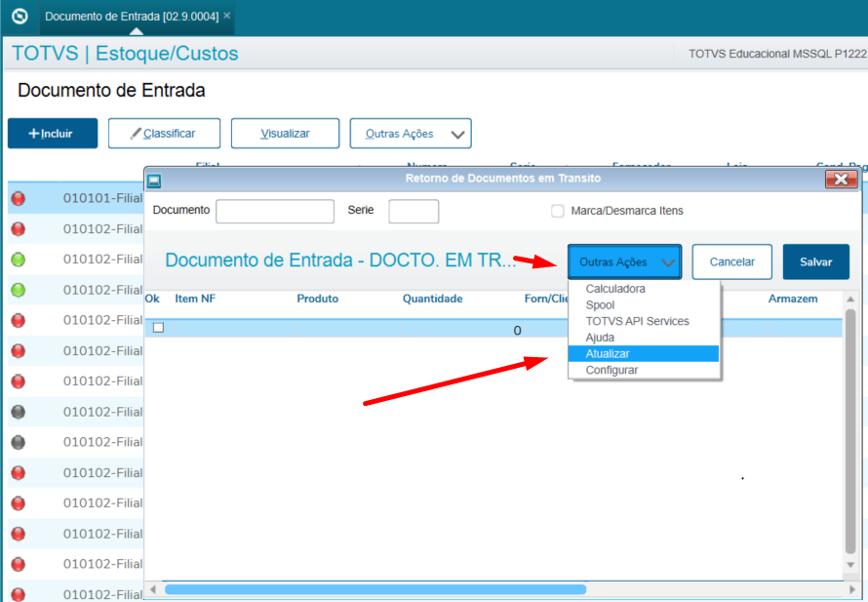Close the Retorno de Documentos em Transito dialog
The height and width of the screenshot is (602, 868).
[841, 179]
